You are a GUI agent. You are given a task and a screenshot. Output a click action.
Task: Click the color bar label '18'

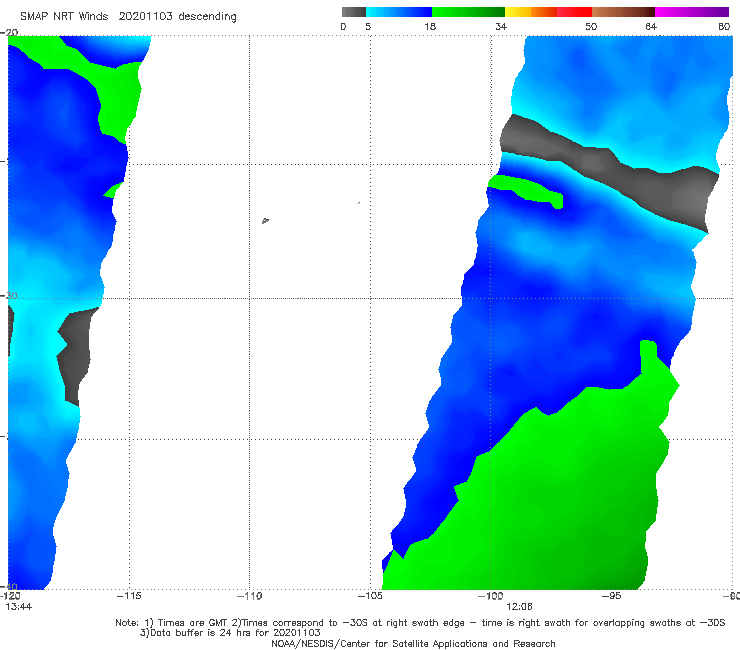pos(429,27)
